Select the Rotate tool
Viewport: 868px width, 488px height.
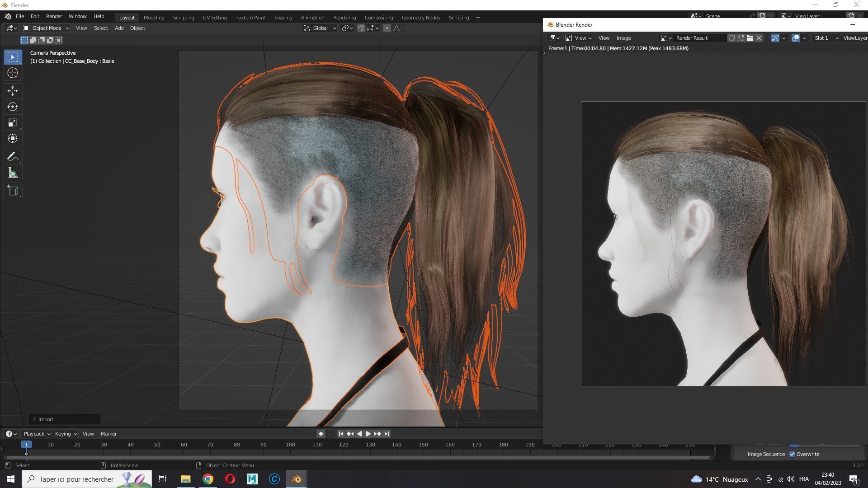click(x=12, y=107)
